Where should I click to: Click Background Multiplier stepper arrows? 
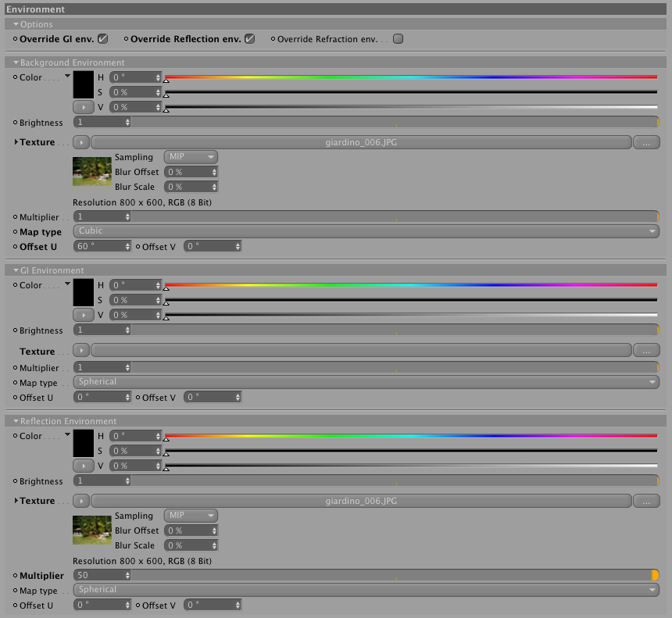coord(127,217)
